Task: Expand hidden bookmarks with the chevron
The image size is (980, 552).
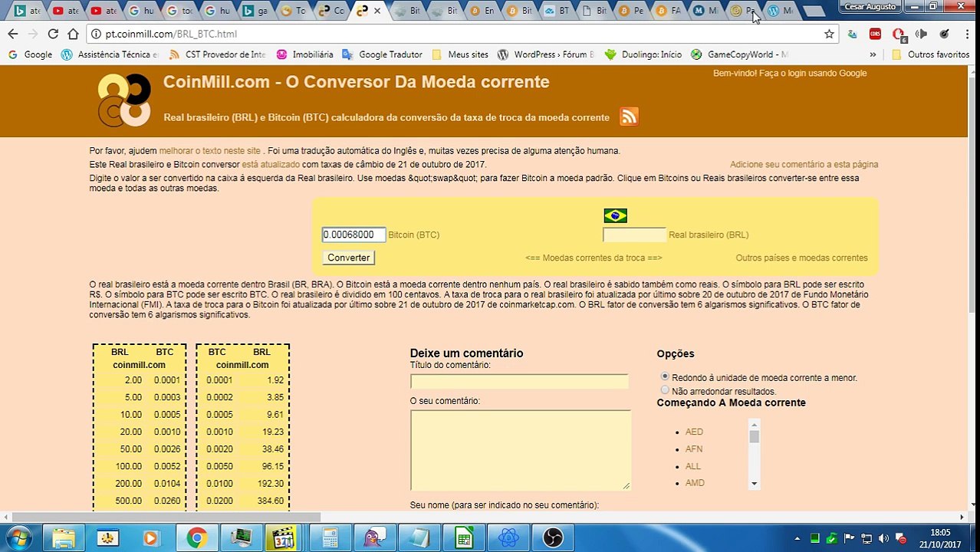Action: [x=873, y=54]
